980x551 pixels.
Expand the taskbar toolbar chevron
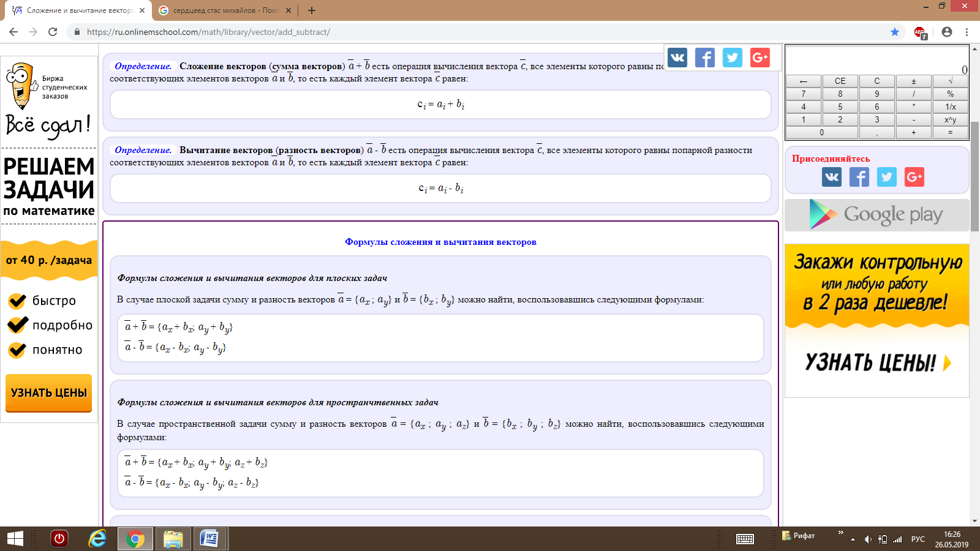(840, 533)
